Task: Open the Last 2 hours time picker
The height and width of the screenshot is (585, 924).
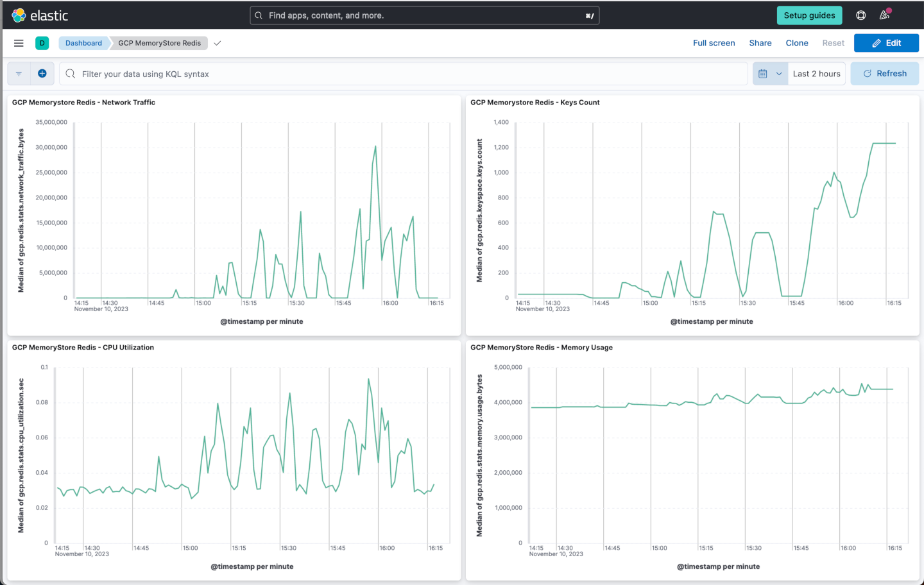Action: (816, 74)
